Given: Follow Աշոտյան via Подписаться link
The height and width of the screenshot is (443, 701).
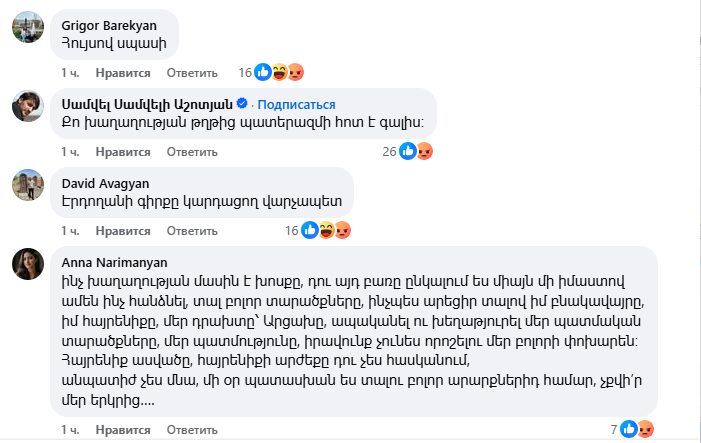Looking at the screenshot, I should pyautogui.click(x=301, y=103).
